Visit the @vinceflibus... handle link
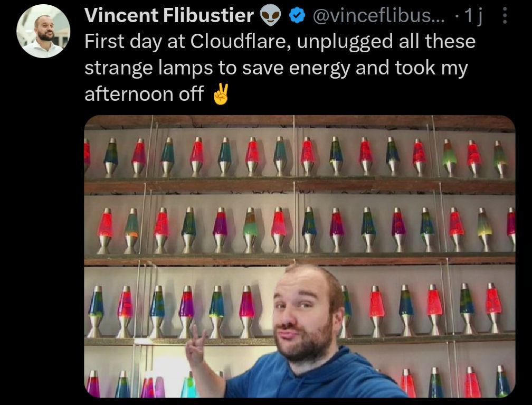Viewport: 532px width, 405px height. pos(378,16)
